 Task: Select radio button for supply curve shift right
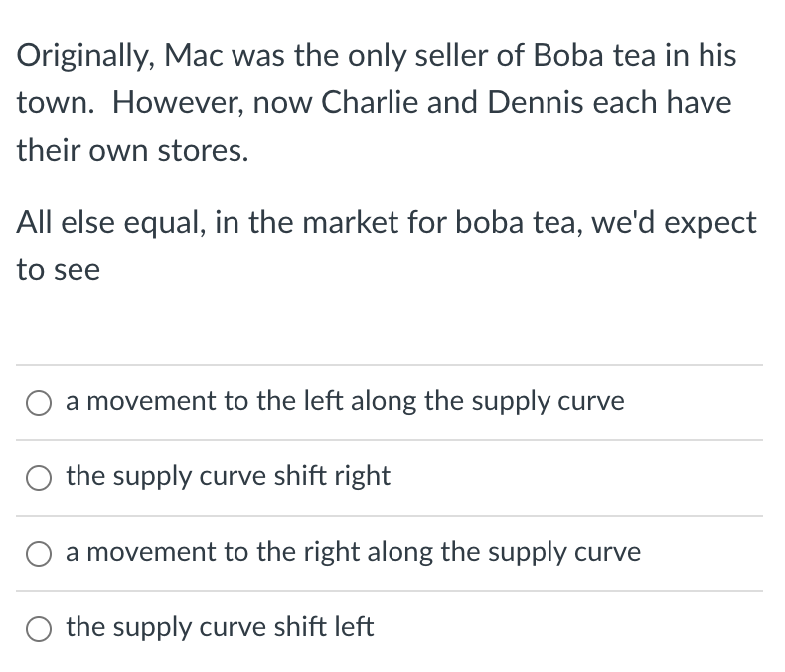coord(39,478)
